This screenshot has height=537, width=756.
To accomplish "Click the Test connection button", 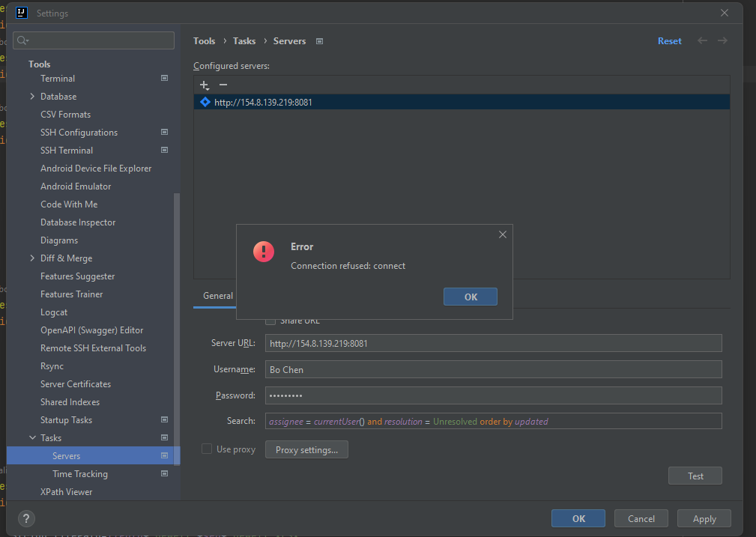I will point(695,476).
